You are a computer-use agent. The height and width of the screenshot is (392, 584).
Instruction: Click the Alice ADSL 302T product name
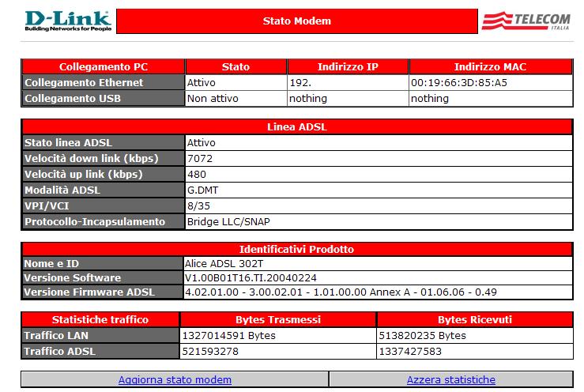click(224, 263)
